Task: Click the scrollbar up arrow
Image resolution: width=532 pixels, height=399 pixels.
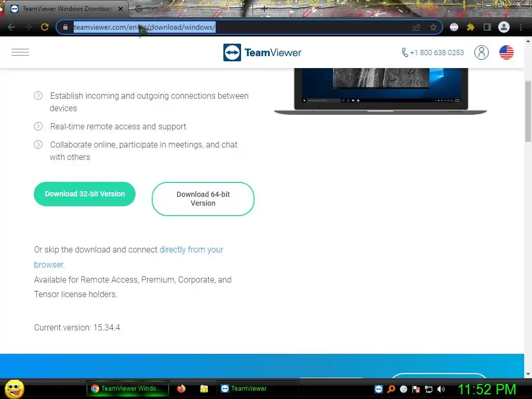Action: (x=528, y=41)
